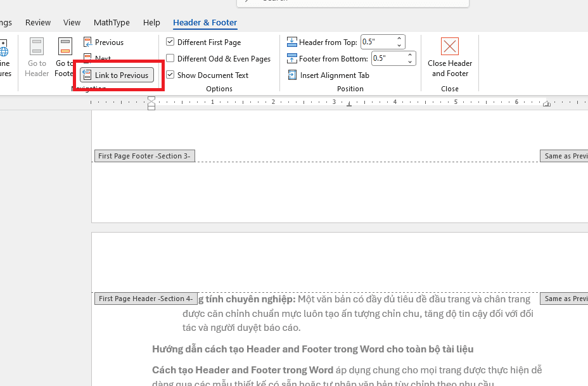Toggle Different First Page checkbox
Image resolution: width=588 pixels, height=386 pixels.
pos(170,42)
